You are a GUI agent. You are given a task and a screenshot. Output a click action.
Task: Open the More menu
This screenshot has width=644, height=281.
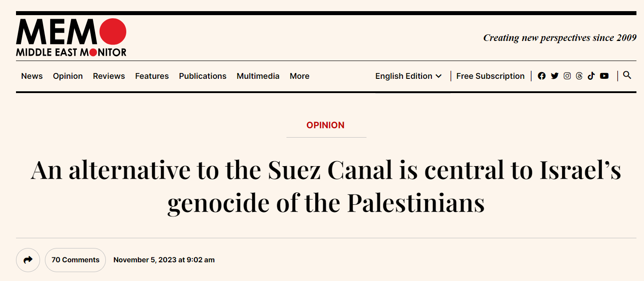point(299,76)
